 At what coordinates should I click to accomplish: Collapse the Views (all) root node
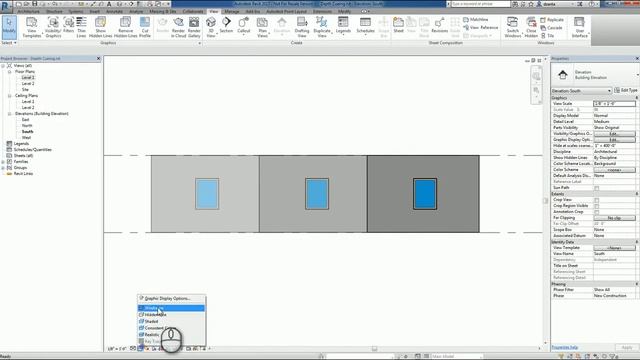point(3,65)
